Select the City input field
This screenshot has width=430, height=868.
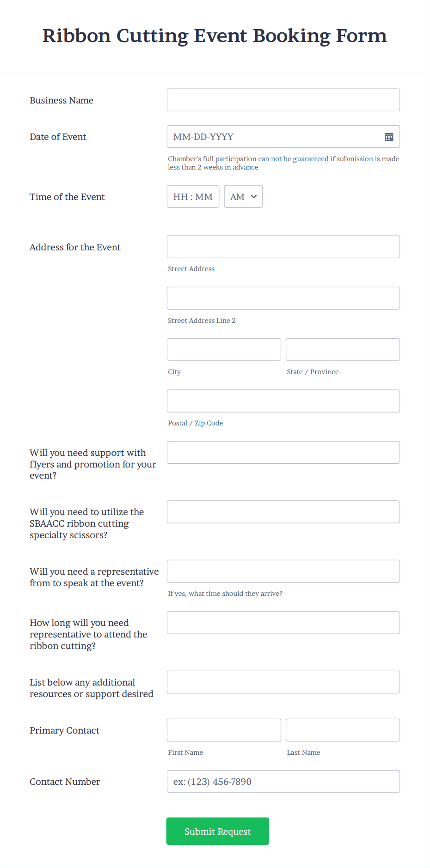pyautogui.click(x=223, y=349)
